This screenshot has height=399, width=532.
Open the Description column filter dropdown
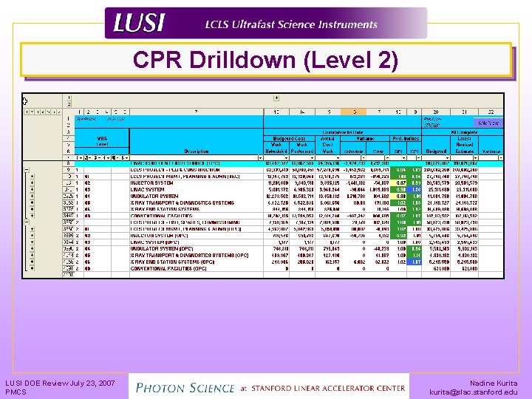[260, 158]
